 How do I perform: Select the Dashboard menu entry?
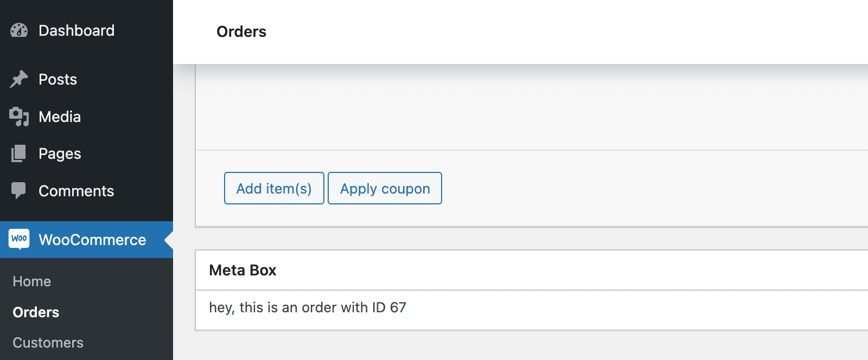pyautogui.click(x=76, y=30)
